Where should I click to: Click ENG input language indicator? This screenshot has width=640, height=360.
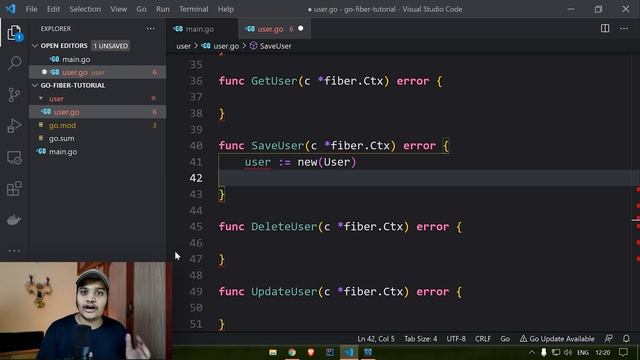click(582, 353)
